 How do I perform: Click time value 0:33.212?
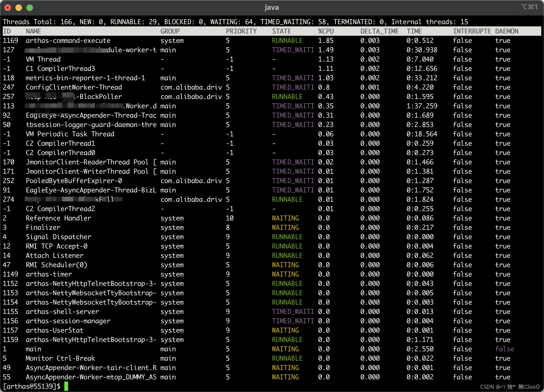click(422, 78)
